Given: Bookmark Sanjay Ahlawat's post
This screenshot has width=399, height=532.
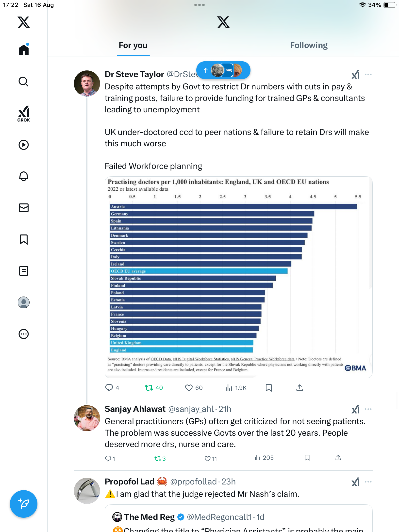Looking at the screenshot, I should click(307, 458).
